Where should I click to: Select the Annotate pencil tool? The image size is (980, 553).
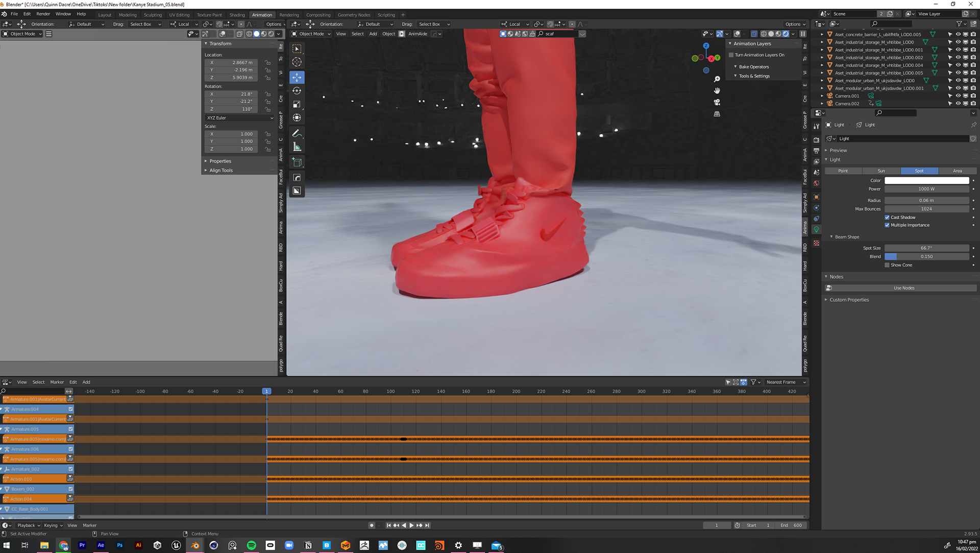297,133
